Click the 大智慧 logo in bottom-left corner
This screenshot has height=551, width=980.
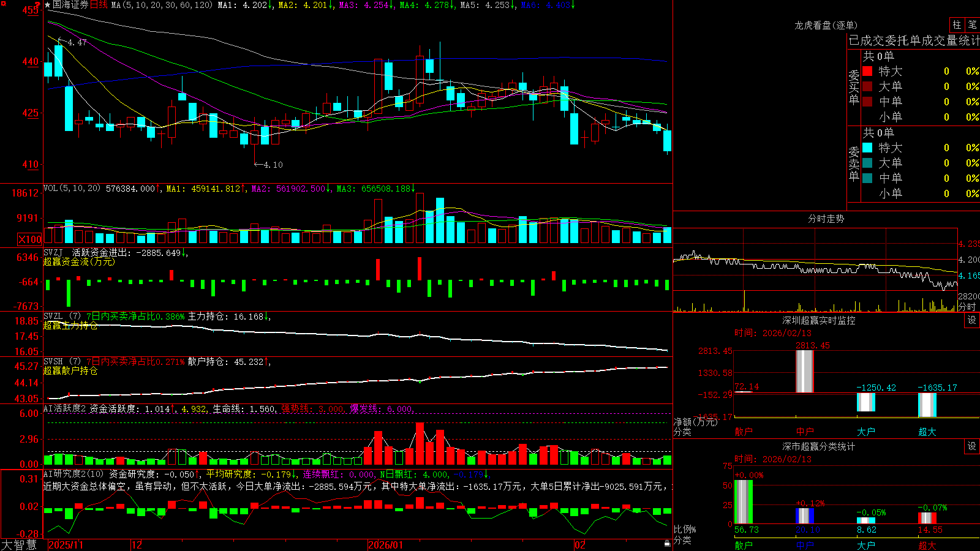[x=19, y=545]
